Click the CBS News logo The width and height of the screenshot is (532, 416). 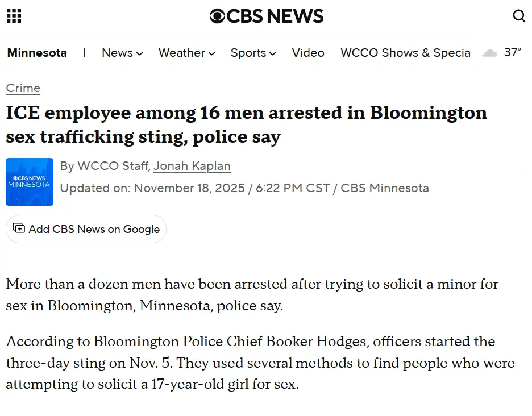[x=267, y=16]
